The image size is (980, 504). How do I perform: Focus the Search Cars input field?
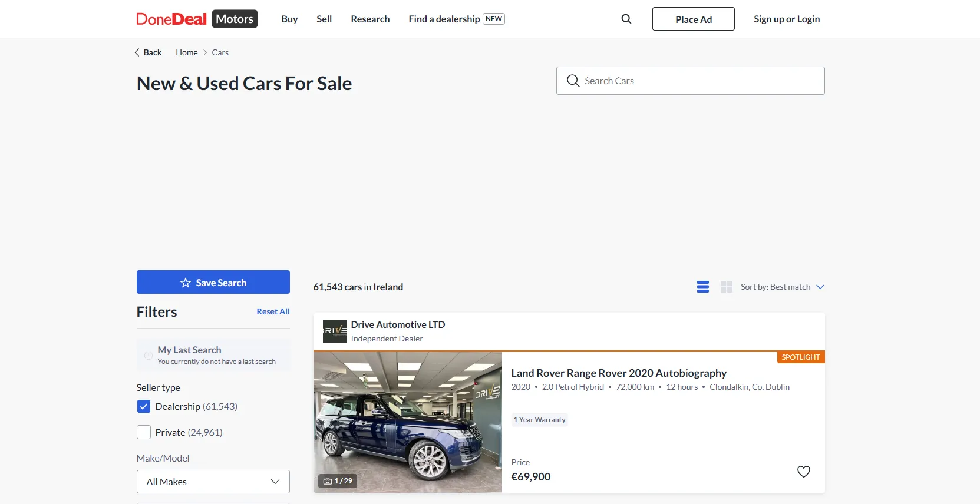691,81
